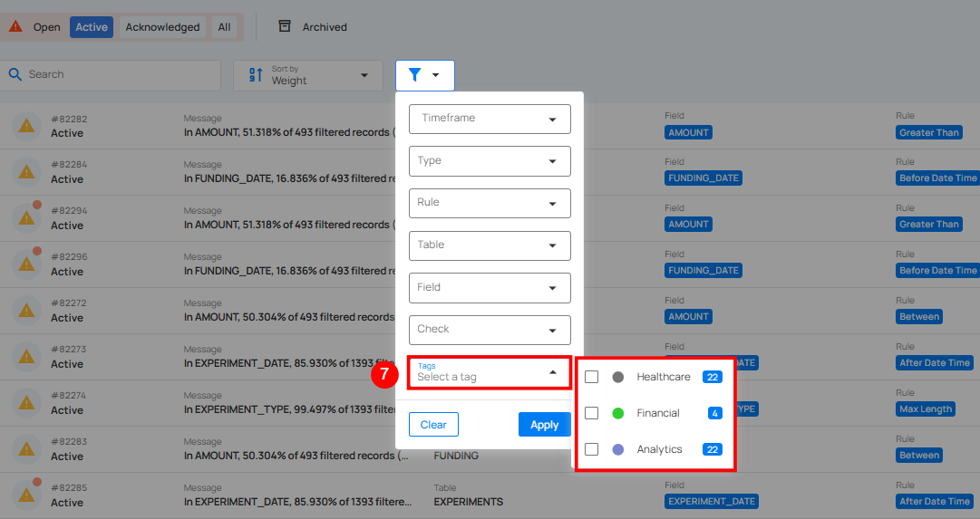This screenshot has width=980, height=519.
Task: Open the Type filter dropdown
Action: pyautogui.click(x=490, y=161)
